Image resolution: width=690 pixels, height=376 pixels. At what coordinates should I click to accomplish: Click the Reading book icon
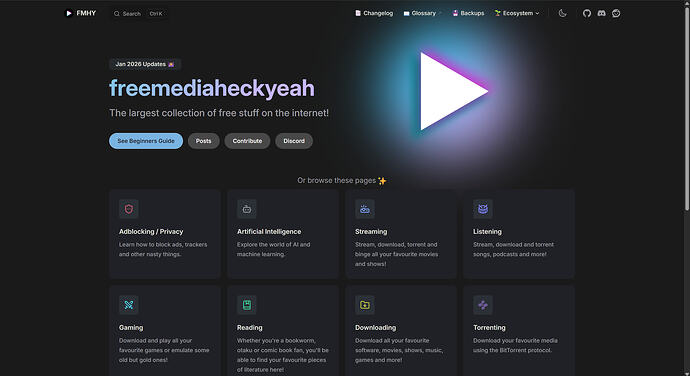[x=247, y=305]
